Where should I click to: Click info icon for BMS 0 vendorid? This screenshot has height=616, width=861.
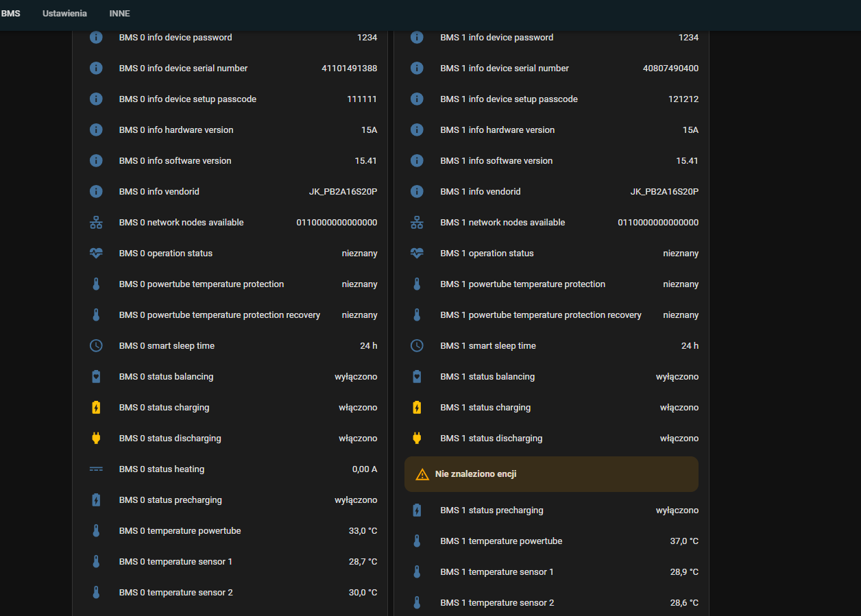96,192
